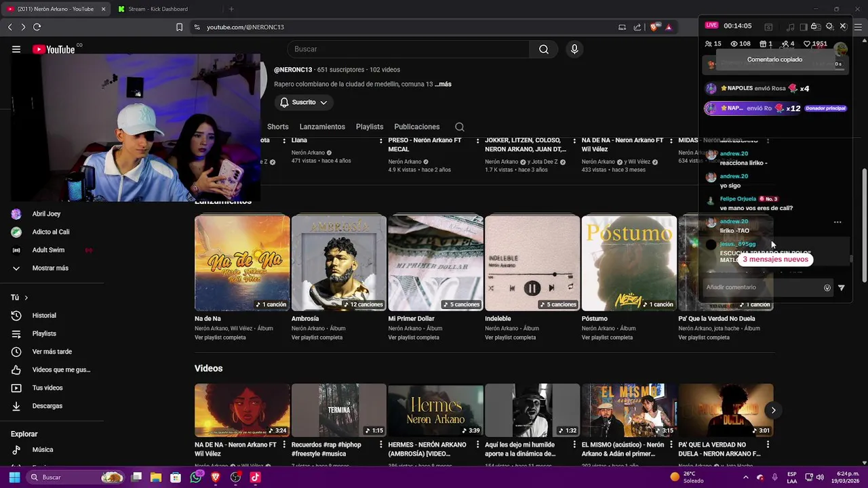868x488 pixels.
Task: Open OBS Studio from the taskbar
Action: (235, 477)
